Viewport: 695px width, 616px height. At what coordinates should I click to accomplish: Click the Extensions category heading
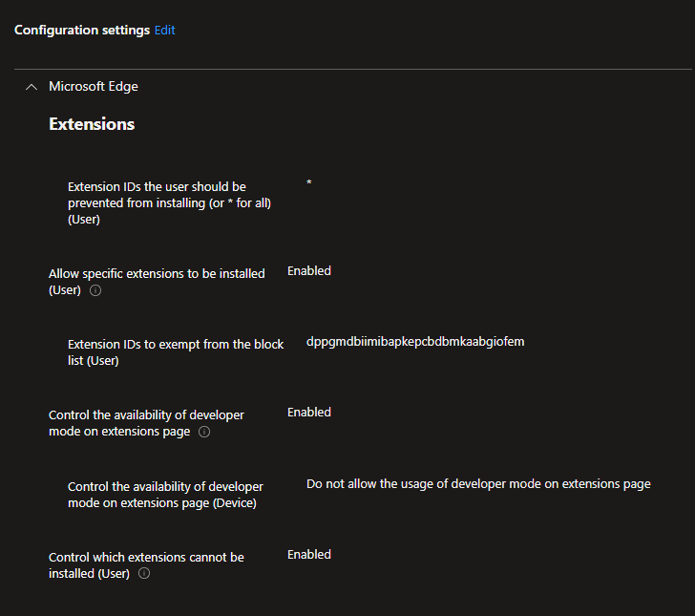click(x=92, y=124)
